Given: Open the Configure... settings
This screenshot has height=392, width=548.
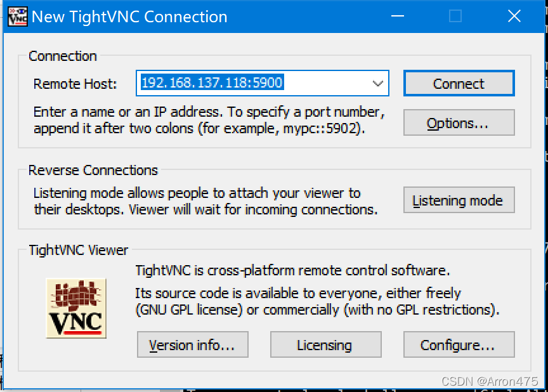Looking at the screenshot, I should click(459, 344).
